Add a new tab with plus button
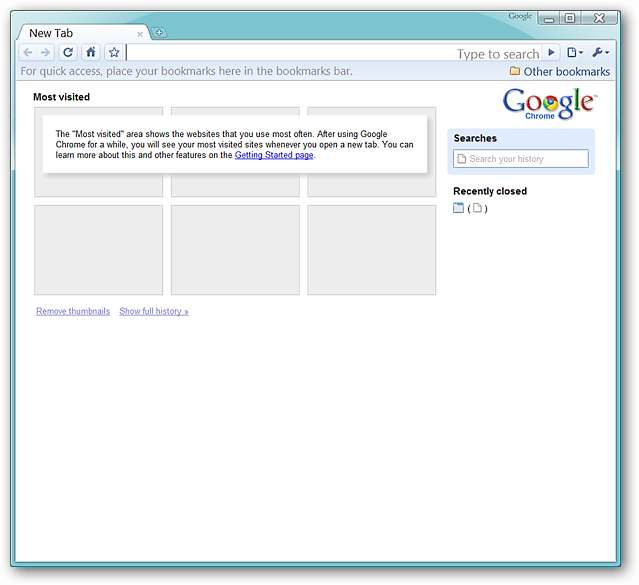The image size is (639, 585). [159, 32]
